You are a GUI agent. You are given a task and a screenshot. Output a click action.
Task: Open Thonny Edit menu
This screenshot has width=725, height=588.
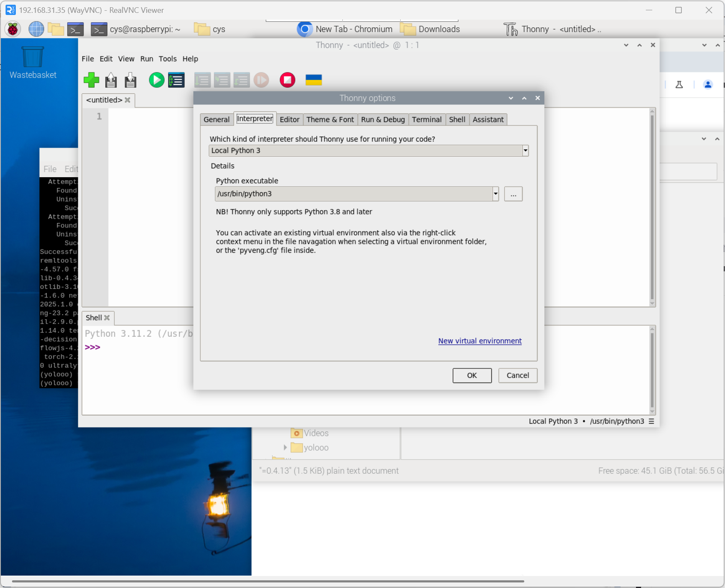coord(106,59)
